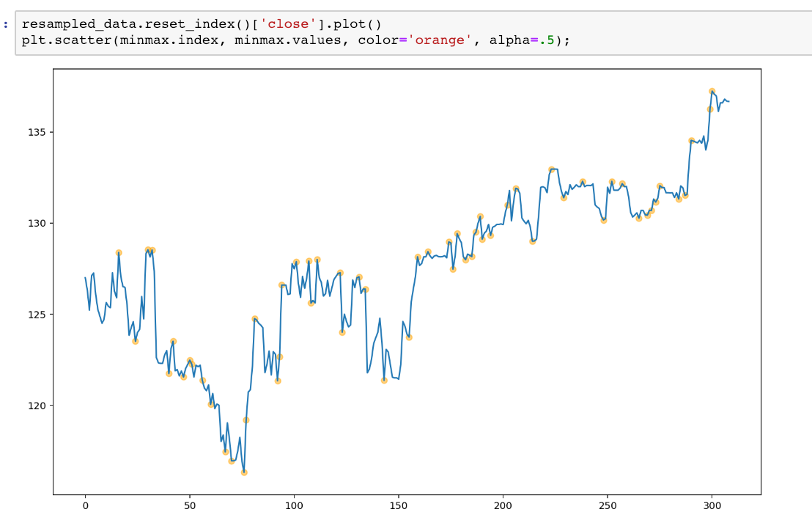Image resolution: width=812 pixels, height=531 pixels.
Task: Click the y-axis tick label 135
Action: [37, 132]
